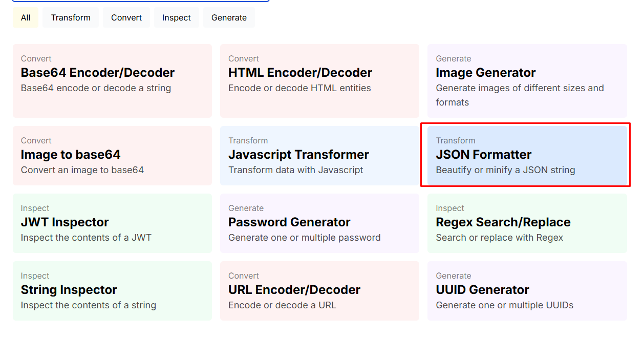The image size is (644, 359).
Task: Click the Transform label on JSON Formatter card
Action: [456, 140]
